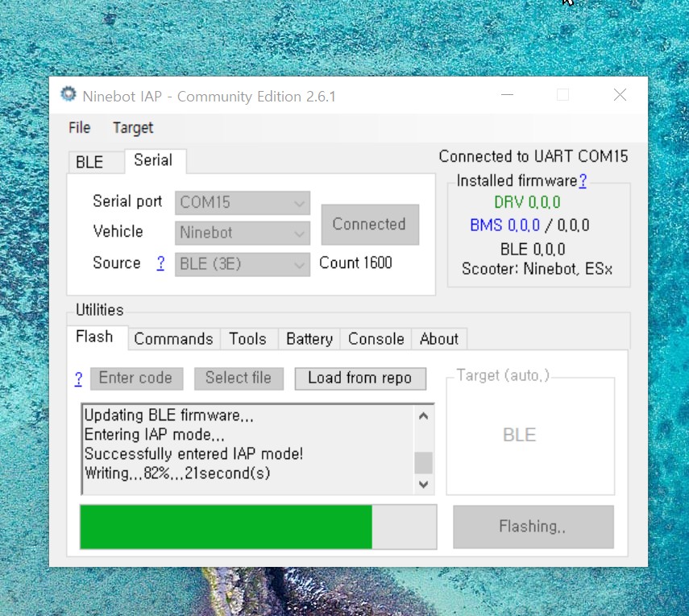Screen dimensions: 689x616
Task: Click the Load from repo button
Action: pos(360,378)
